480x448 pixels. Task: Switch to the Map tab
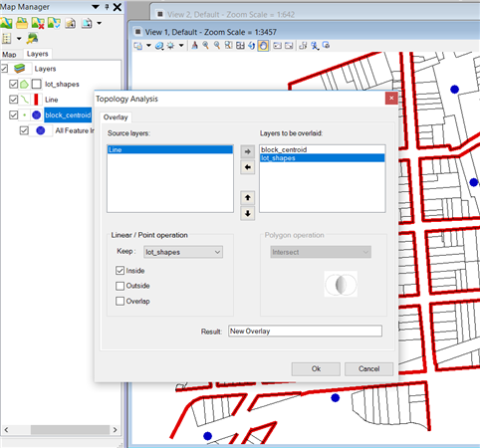point(9,55)
